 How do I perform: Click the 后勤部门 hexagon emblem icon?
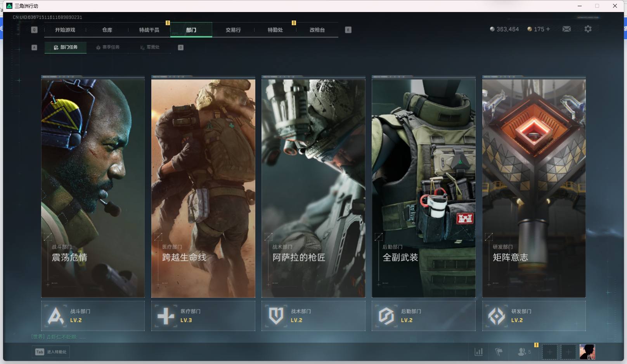[x=386, y=316]
